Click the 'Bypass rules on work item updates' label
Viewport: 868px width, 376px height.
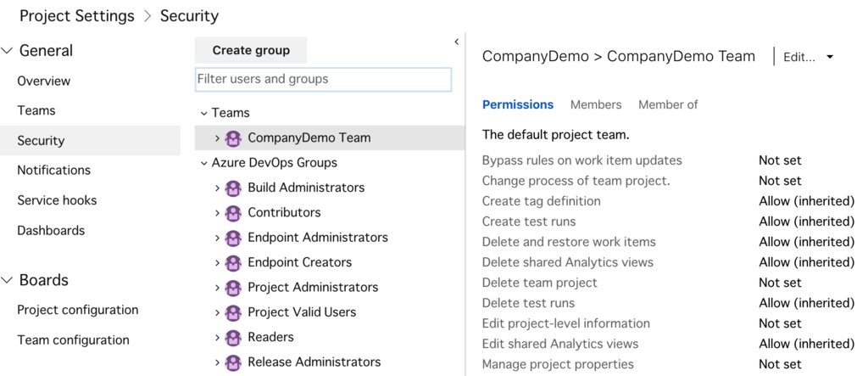[581, 160]
